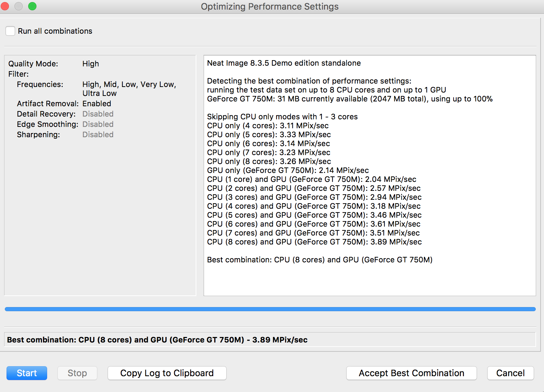
Task: Click 'CPU only (6 cores): 3.14 MPix/sec' line
Action: [269, 143]
